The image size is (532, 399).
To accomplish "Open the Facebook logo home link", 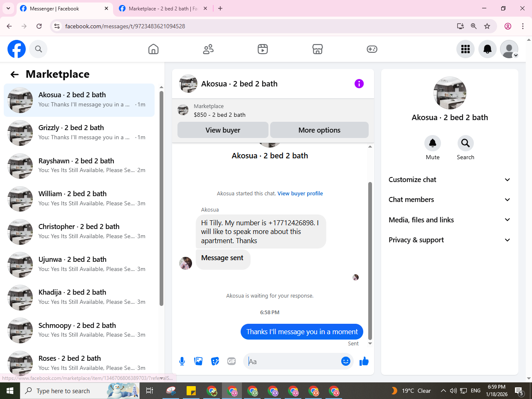I will [x=17, y=49].
